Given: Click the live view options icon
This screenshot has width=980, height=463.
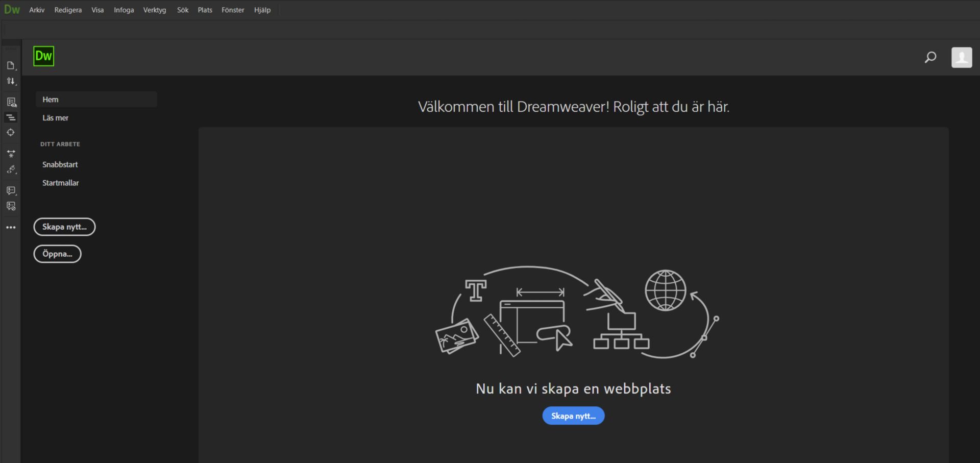Looking at the screenshot, I should (x=11, y=102).
